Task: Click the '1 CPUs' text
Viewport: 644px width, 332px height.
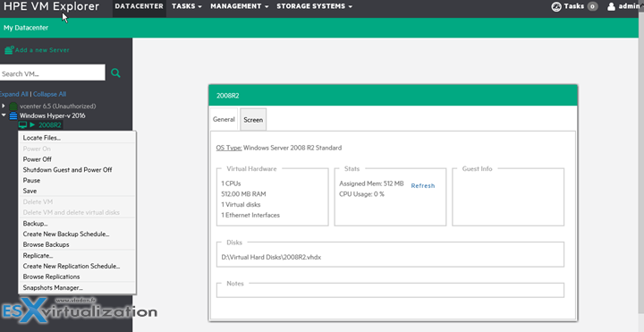Action: pyautogui.click(x=231, y=183)
